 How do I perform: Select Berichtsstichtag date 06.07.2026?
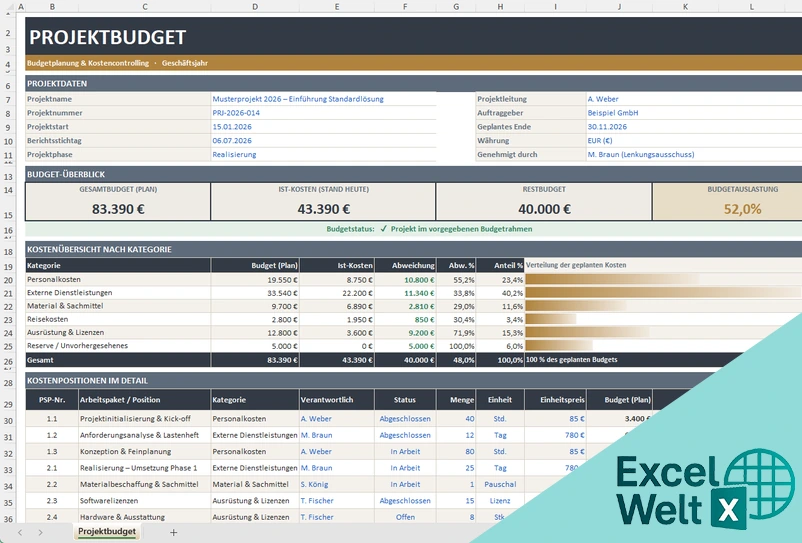323,141
